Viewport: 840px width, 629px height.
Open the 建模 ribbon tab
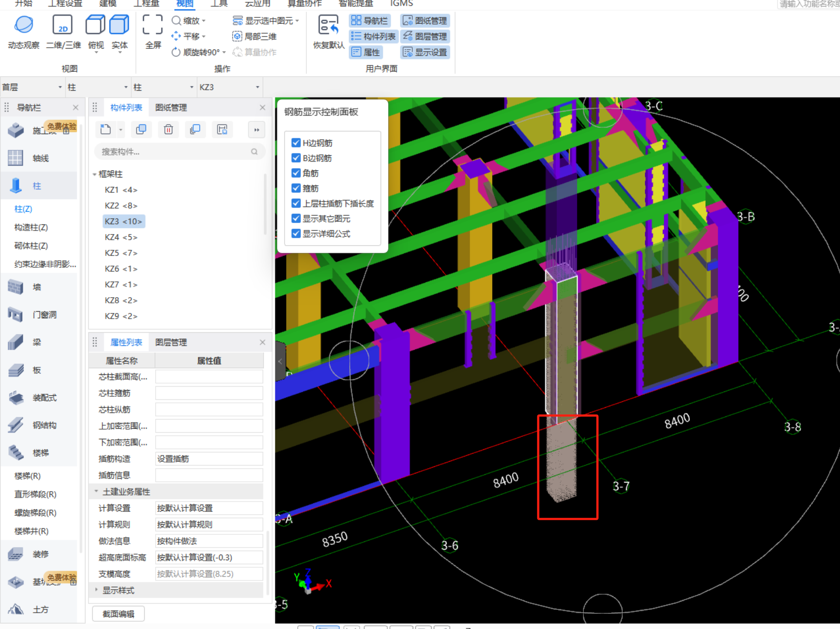[107, 4]
